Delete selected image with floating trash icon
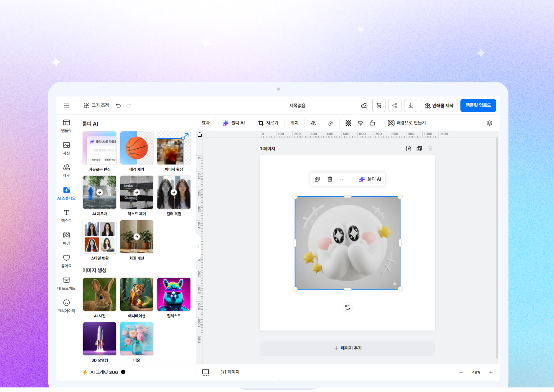 [x=330, y=179]
